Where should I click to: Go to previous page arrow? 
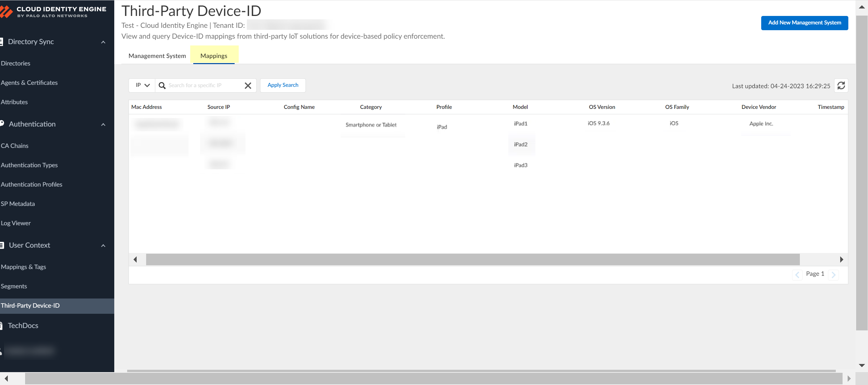[797, 275]
